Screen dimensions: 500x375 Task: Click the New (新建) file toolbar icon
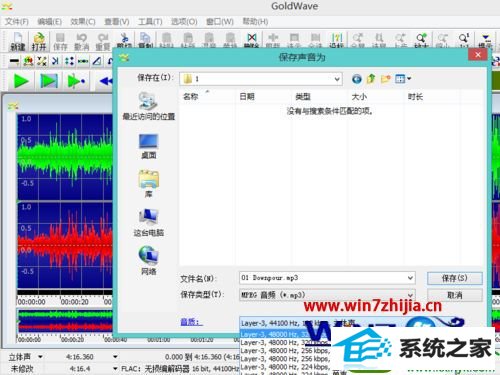[18, 42]
